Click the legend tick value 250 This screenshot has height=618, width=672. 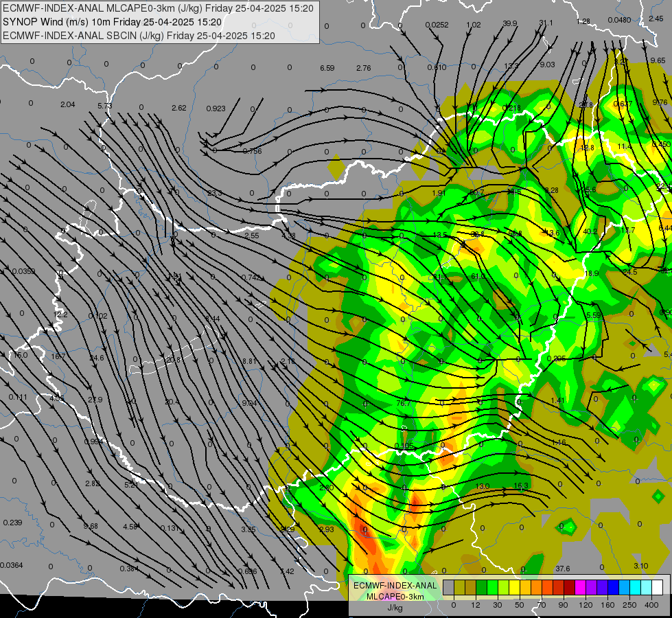tap(629, 605)
